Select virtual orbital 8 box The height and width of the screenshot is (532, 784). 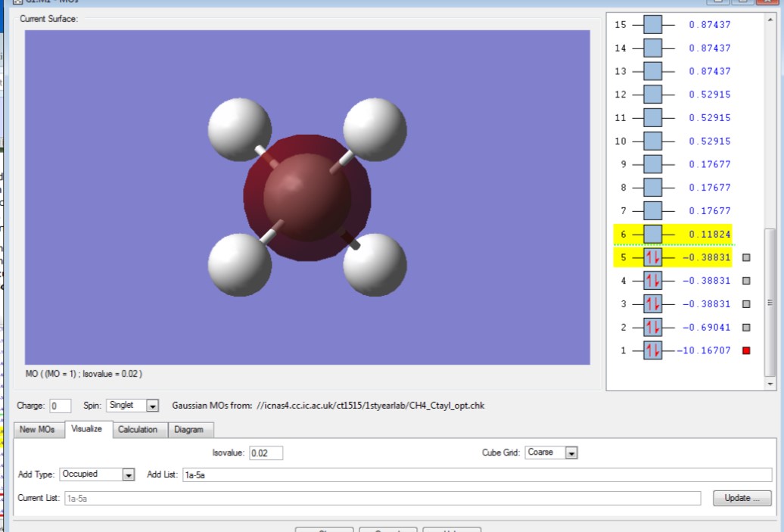click(652, 187)
